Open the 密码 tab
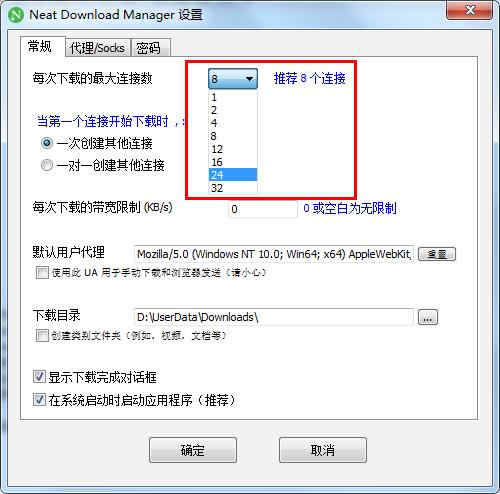Image resolution: width=500 pixels, height=494 pixels. coord(148,48)
